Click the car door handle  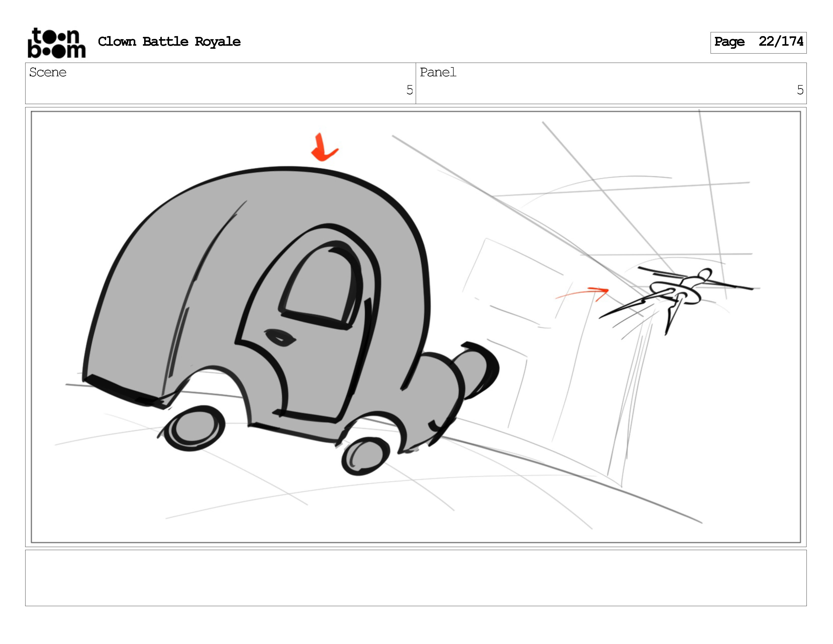pos(280,338)
